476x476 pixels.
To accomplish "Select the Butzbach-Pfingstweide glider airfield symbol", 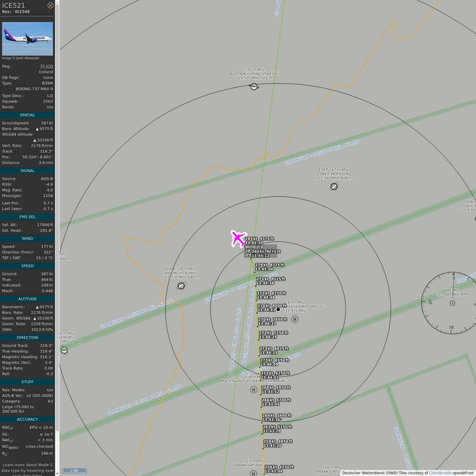I will point(254,87).
